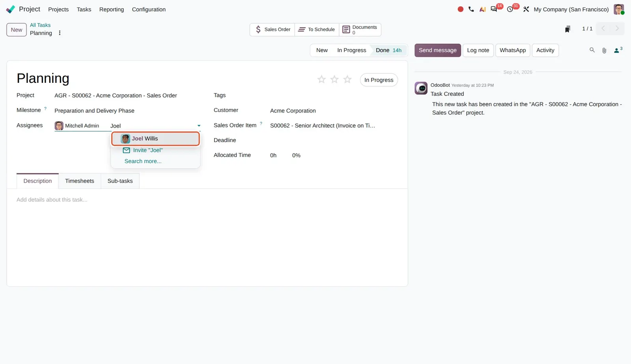Click the New record button
Image resolution: width=631 pixels, height=364 pixels.
[17, 30]
